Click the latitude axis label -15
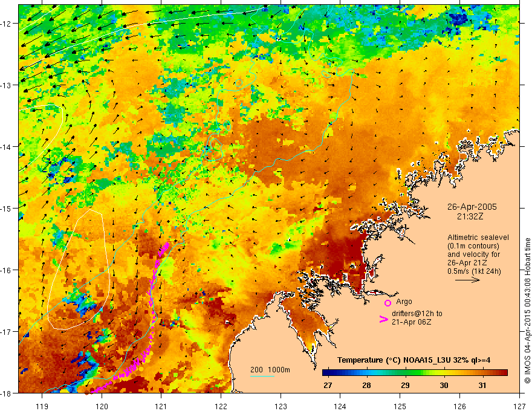532x411 pixels. click(x=6, y=209)
